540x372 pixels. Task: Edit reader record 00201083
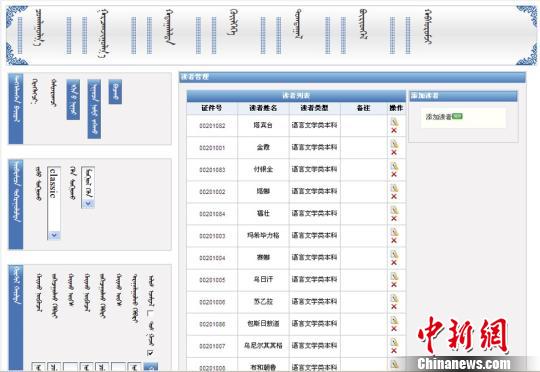394,166
